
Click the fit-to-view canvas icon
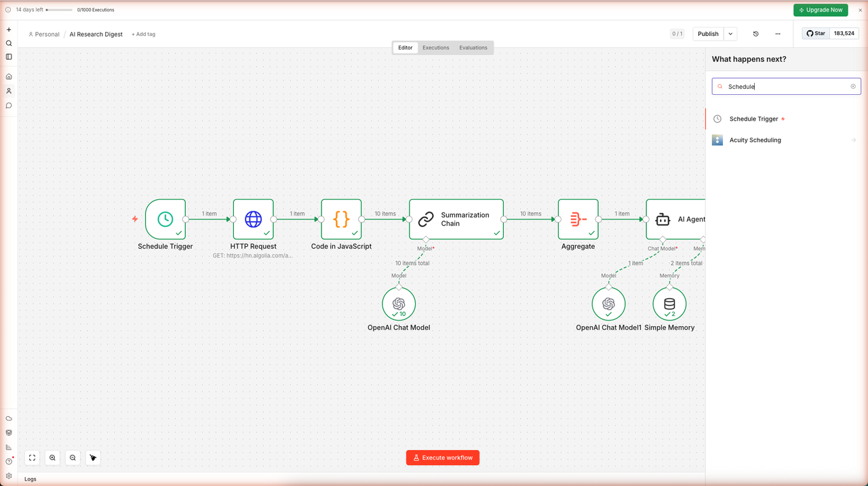pos(32,458)
